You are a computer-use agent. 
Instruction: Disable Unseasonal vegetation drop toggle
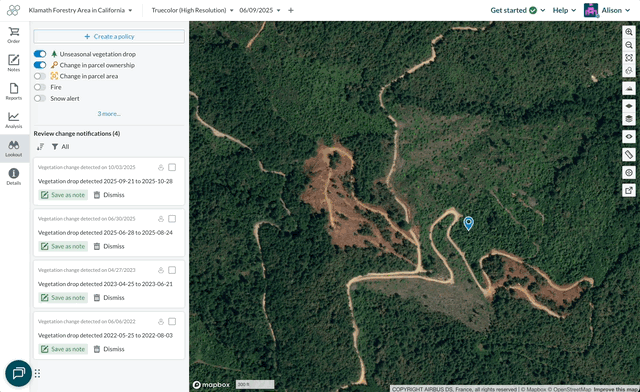(40, 54)
